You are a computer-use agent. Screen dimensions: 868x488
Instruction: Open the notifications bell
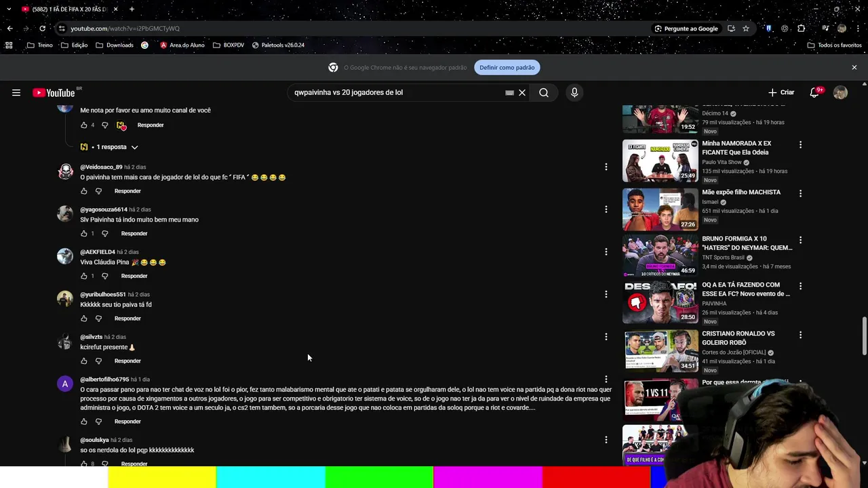(x=814, y=93)
